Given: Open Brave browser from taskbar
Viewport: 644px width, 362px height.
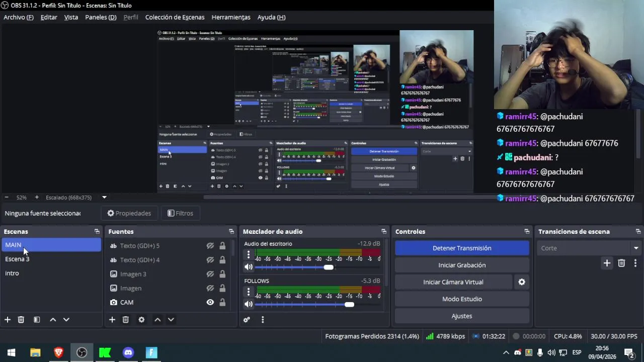Looking at the screenshot, I should pyautogui.click(x=59, y=352).
